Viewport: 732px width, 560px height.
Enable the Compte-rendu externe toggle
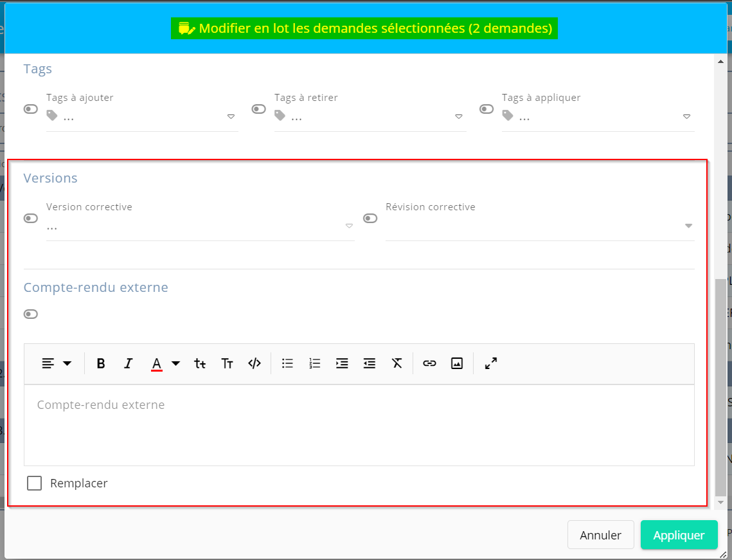click(31, 314)
